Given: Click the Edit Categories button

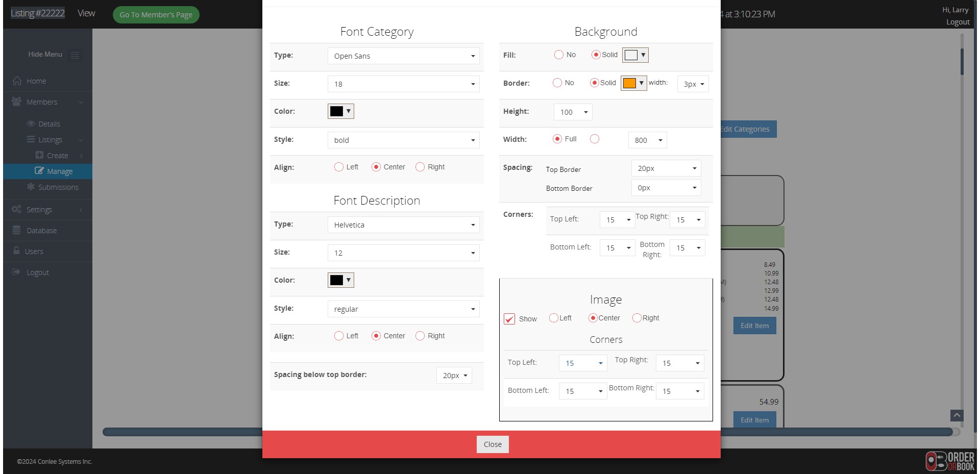Looking at the screenshot, I should 748,129.
